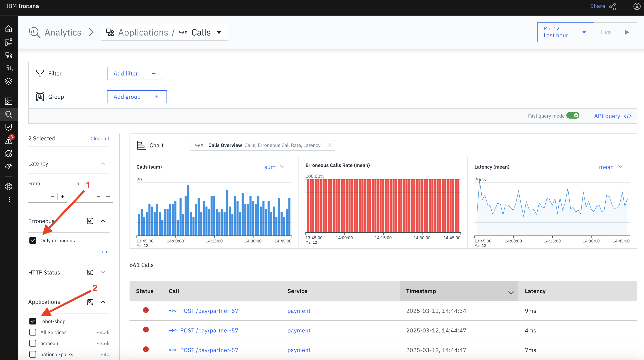Click the Group icon next to Add group
Viewport: 644px width, 360px height.
(40, 97)
